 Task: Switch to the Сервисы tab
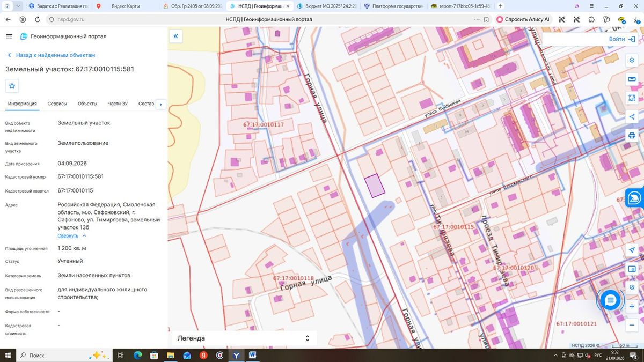57,104
